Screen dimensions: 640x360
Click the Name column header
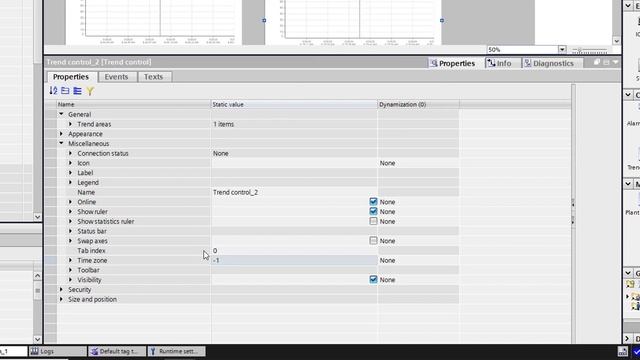[133, 104]
